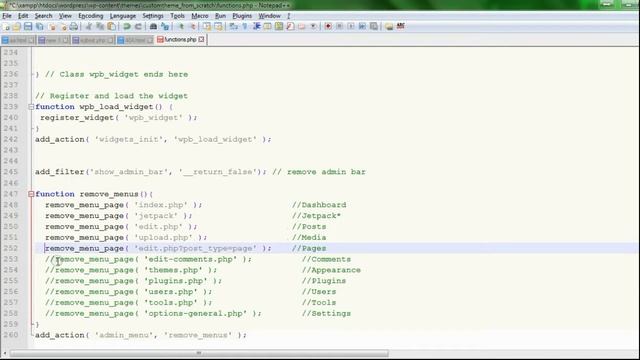Screen dimensions: 640x360
Task: Open the Encoding menu
Action: tap(91, 16)
